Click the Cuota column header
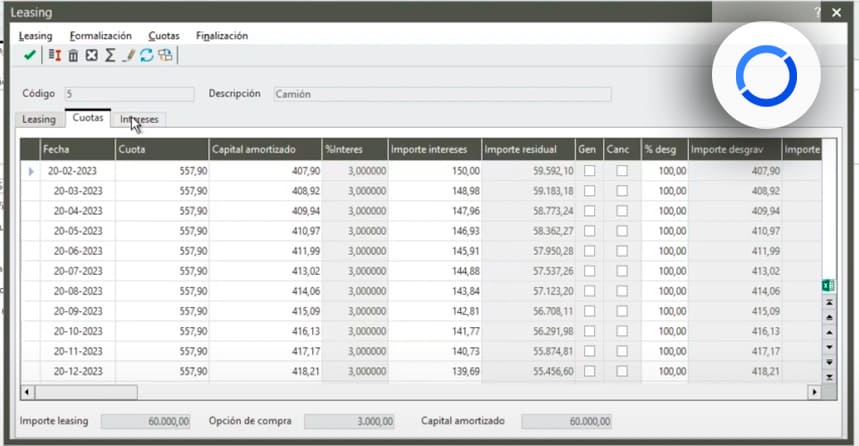 162,149
